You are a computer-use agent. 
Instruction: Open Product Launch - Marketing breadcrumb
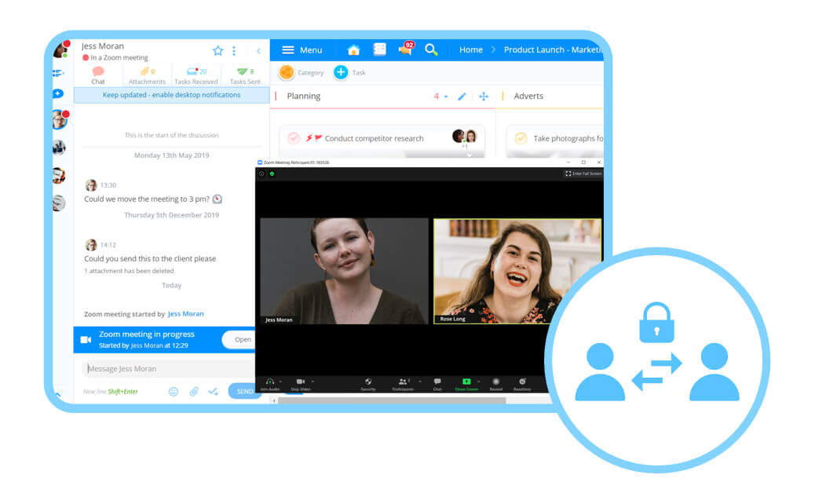pyautogui.click(x=554, y=50)
